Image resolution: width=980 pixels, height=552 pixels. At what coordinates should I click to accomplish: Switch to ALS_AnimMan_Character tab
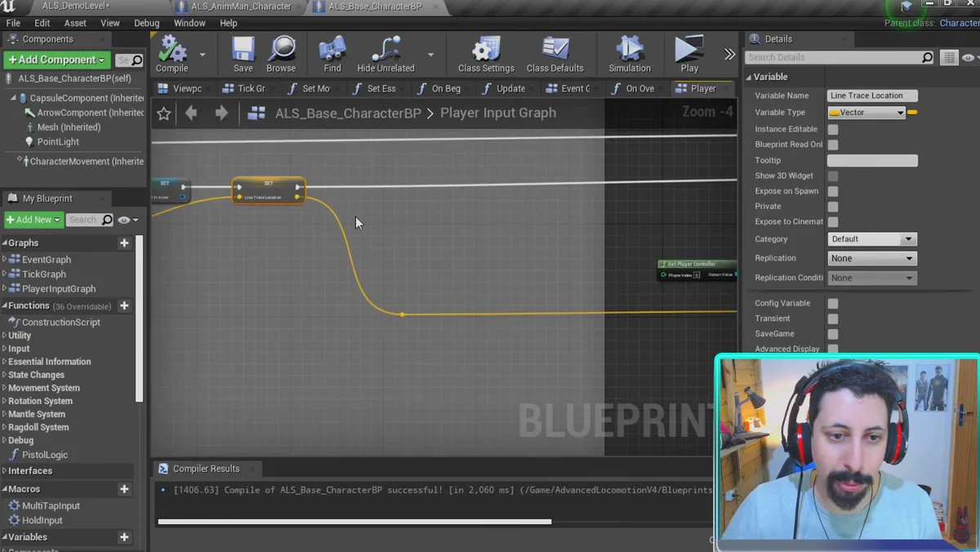click(241, 7)
